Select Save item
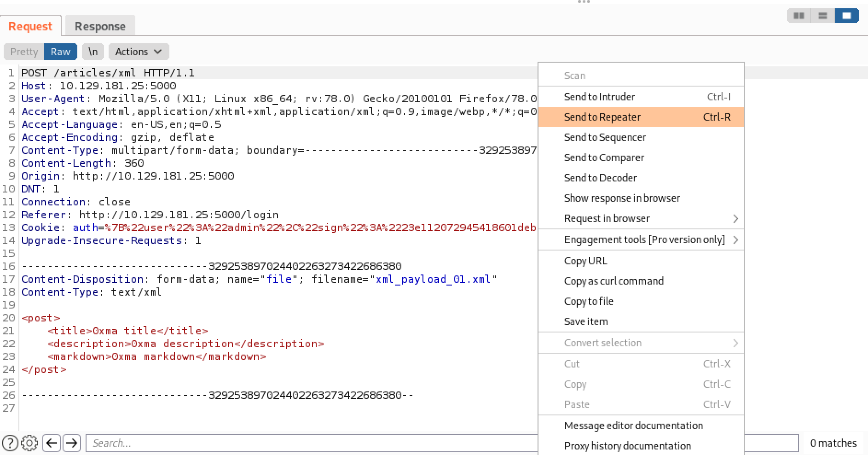868x455 pixels. pos(641,321)
